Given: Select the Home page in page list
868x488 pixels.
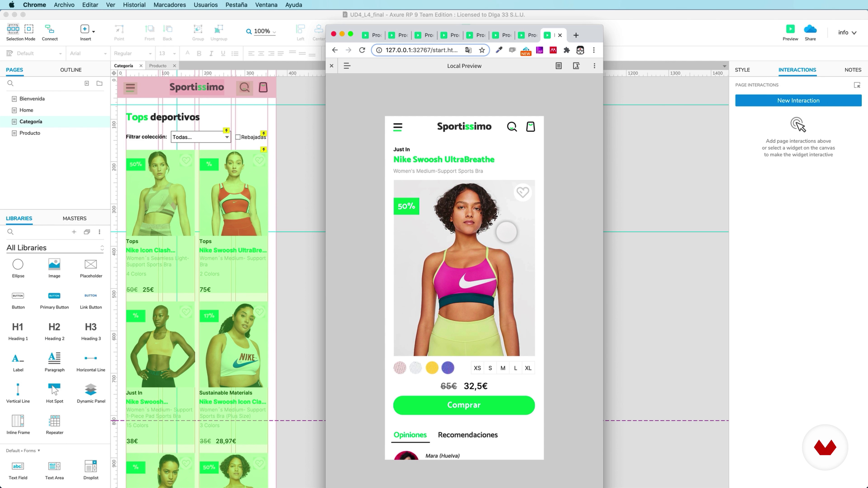Looking at the screenshot, I should coord(26,110).
